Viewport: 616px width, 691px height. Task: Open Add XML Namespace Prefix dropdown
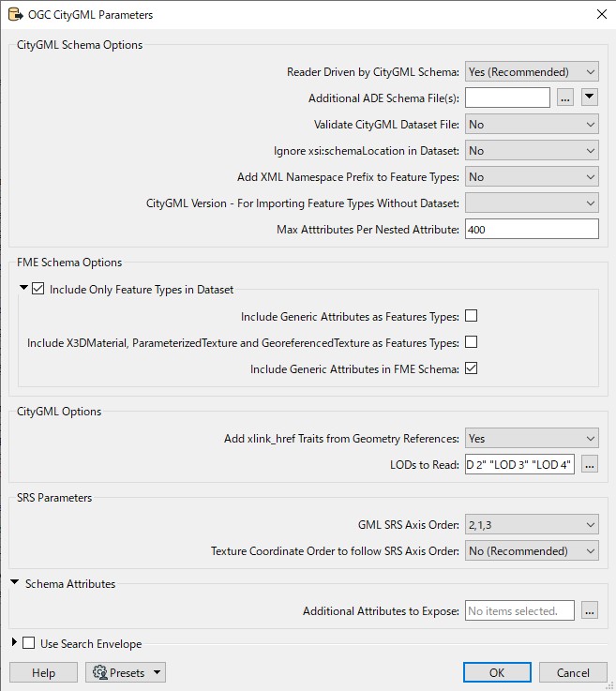[x=532, y=176]
